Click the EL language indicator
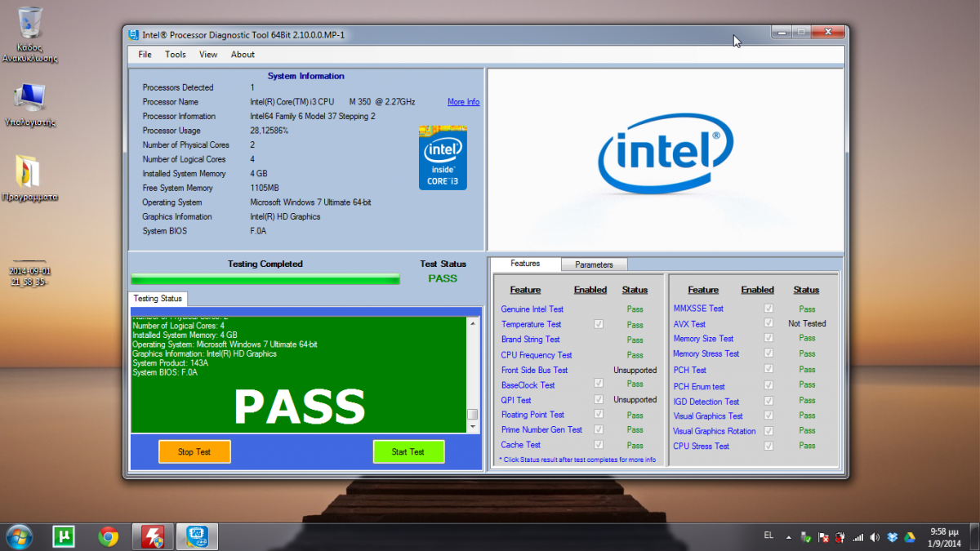This screenshot has height=551, width=980. coord(768,535)
